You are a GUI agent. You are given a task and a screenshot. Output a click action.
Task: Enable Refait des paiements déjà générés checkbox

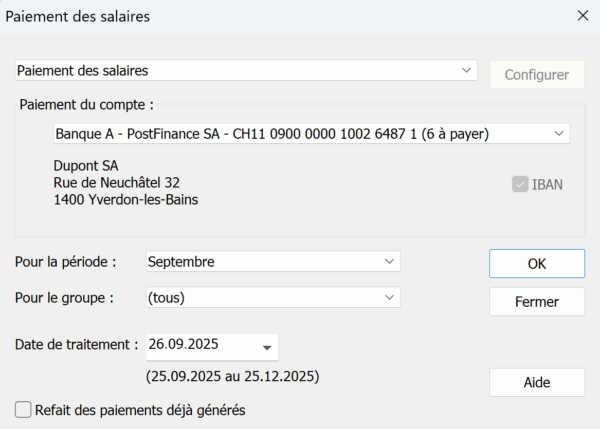point(23,409)
